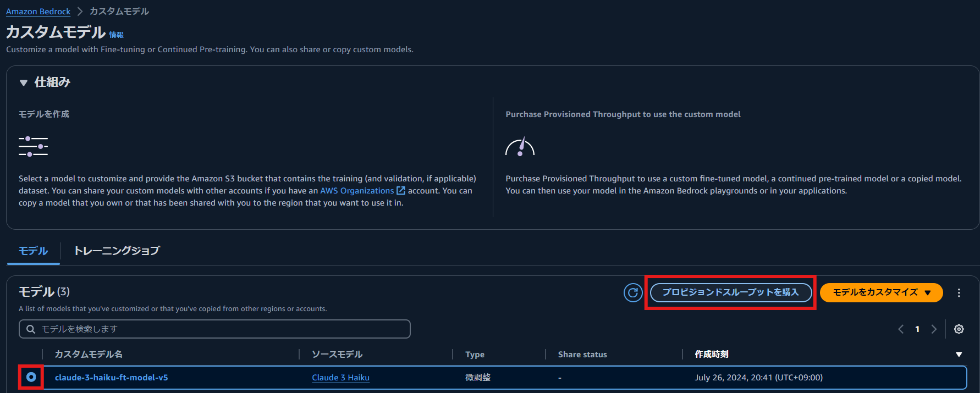Go to next page arrow

click(x=934, y=329)
